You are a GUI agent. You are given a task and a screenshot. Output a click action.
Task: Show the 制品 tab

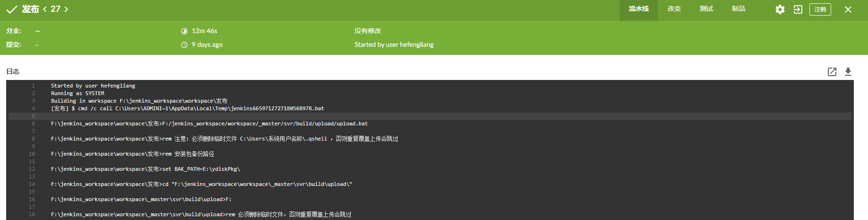[738, 9]
